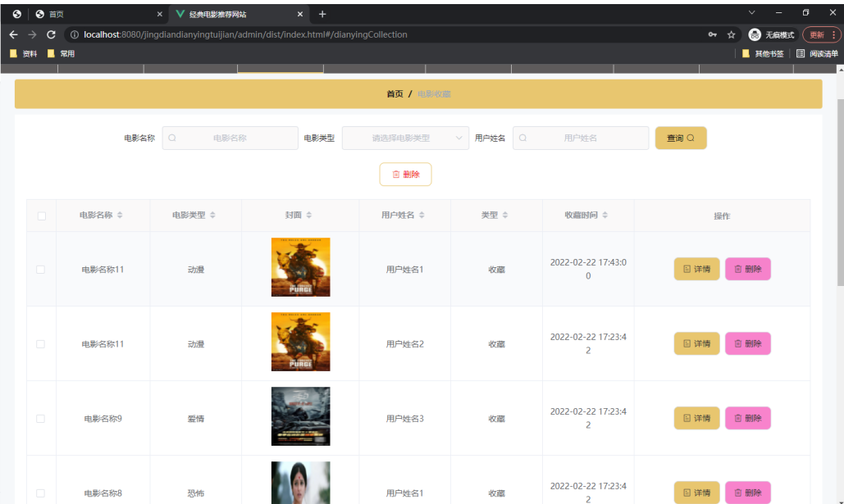
Task: Open the 其他书签 folder
Action: pos(763,53)
